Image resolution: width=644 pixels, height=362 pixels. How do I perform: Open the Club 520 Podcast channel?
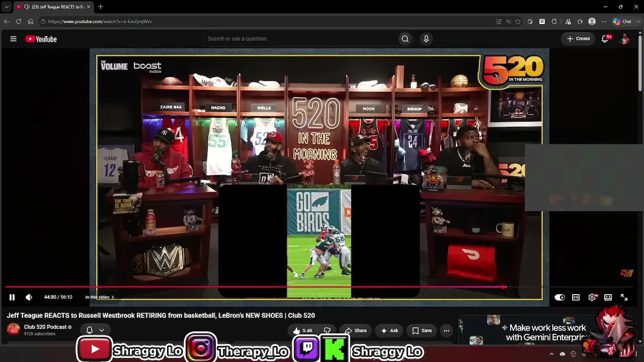(x=45, y=327)
